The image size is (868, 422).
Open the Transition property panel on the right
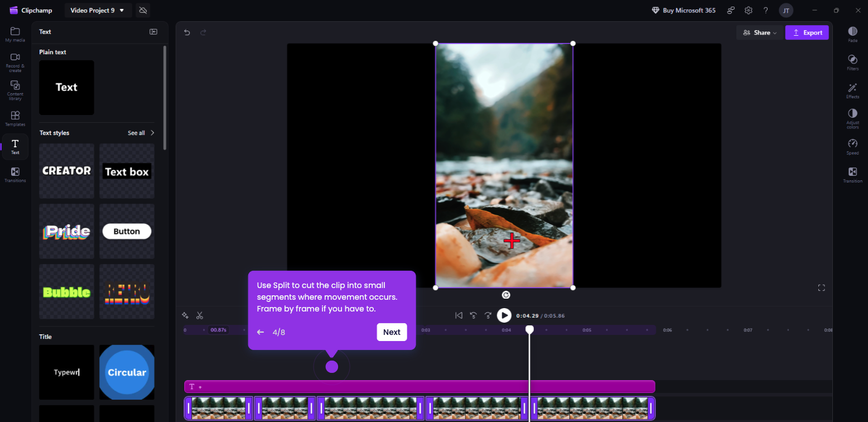click(852, 175)
